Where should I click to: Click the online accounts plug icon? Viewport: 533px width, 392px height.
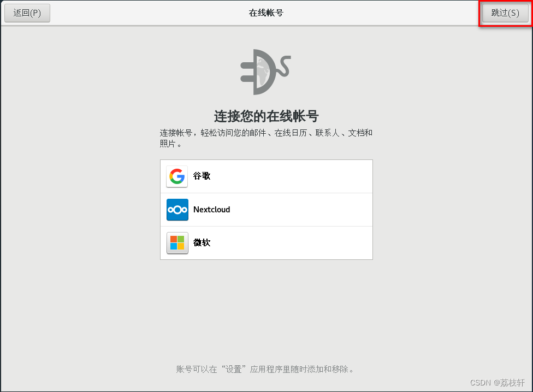265,72
